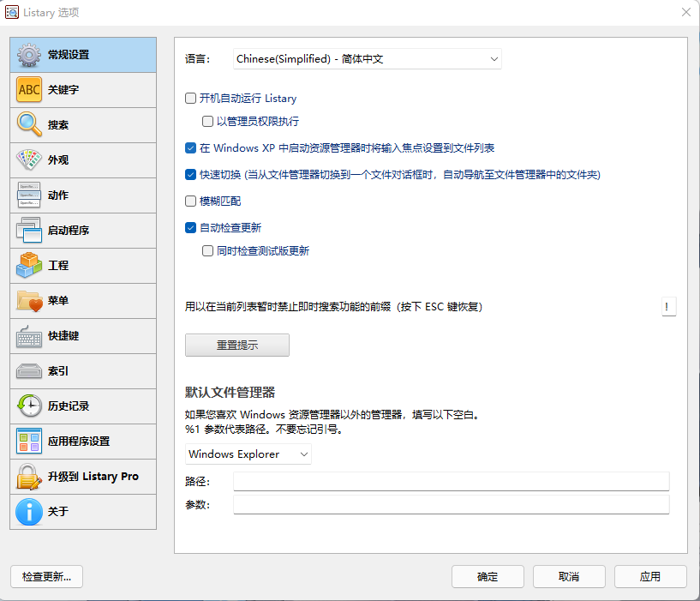Open the 应用程序设置 page

coord(83,442)
